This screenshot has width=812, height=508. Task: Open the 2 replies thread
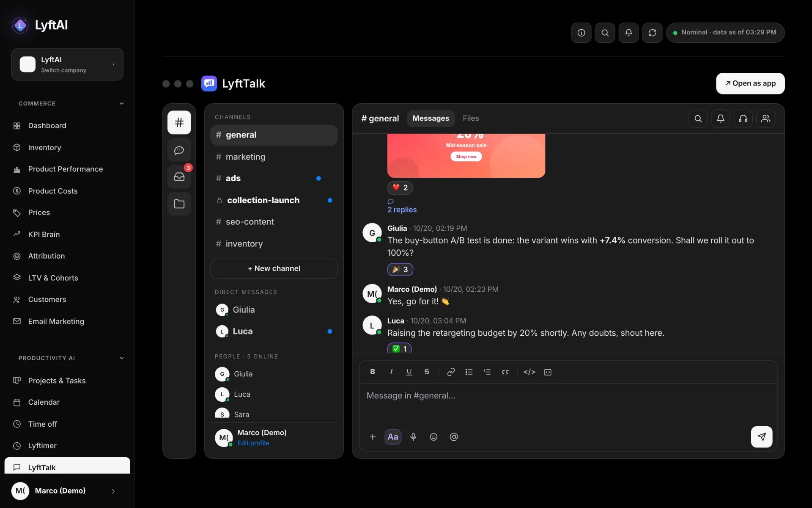coord(402,210)
